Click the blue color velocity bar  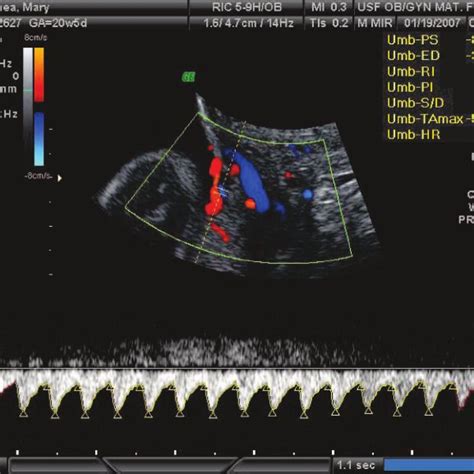(39, 139)
